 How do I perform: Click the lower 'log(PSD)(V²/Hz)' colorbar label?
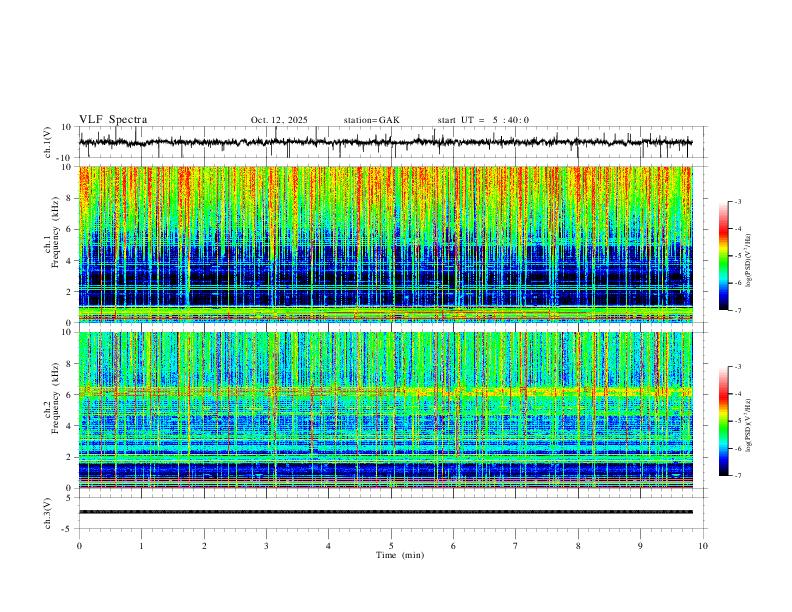click(x=749, y=425)
